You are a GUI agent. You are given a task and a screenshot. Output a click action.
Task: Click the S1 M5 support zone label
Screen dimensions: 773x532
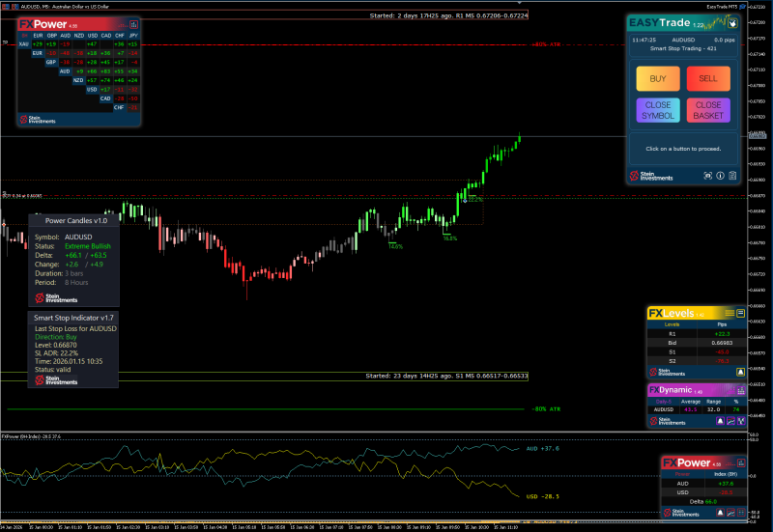click(446, 376)
